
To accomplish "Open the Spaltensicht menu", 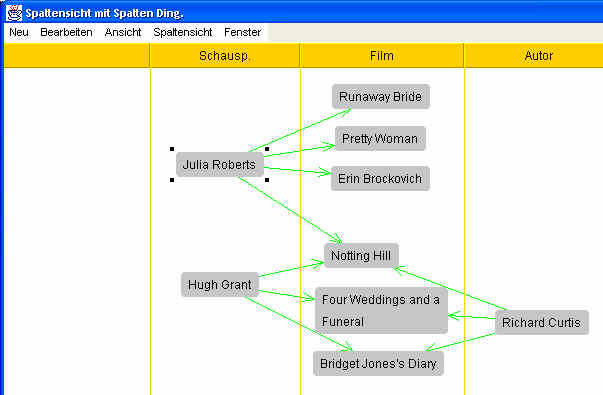I will pyautogui.click(x=182, y=32).
